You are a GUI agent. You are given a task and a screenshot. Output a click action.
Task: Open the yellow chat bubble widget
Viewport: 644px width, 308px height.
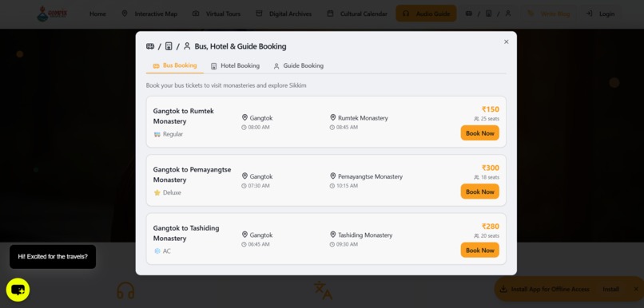coord(18,290)
